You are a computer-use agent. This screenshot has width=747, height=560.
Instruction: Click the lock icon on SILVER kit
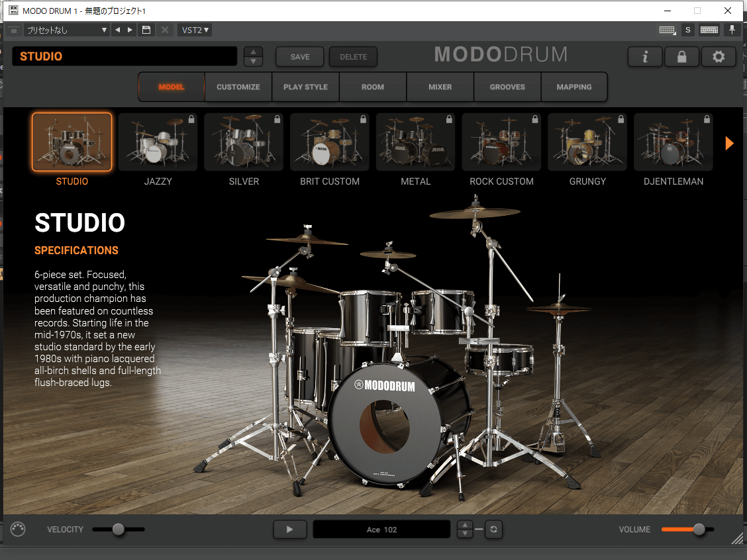tap(277, 119)
